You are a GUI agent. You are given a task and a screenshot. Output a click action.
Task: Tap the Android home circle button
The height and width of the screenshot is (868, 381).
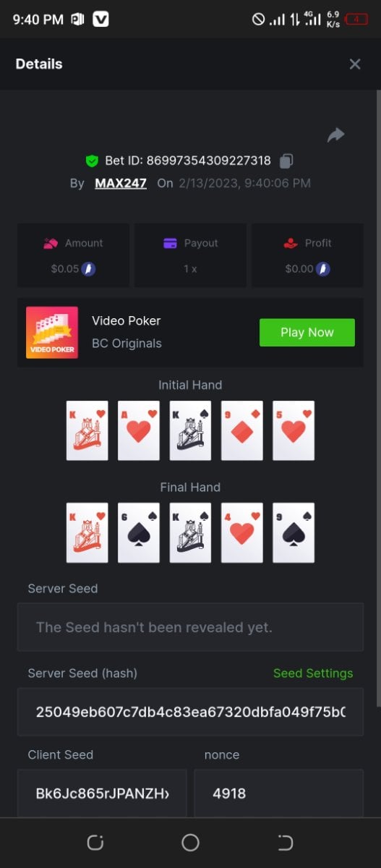[191, 842]
